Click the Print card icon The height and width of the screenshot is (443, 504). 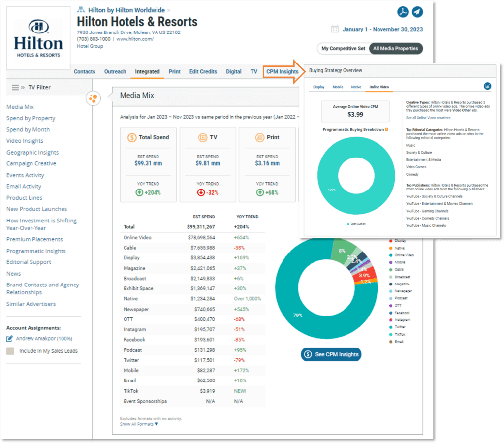[x=260, y=138]
